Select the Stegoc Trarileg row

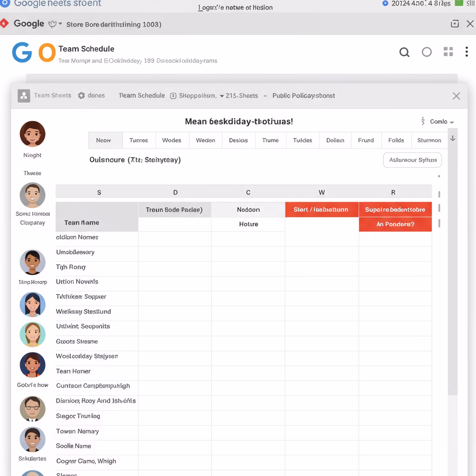pos(244,418)
